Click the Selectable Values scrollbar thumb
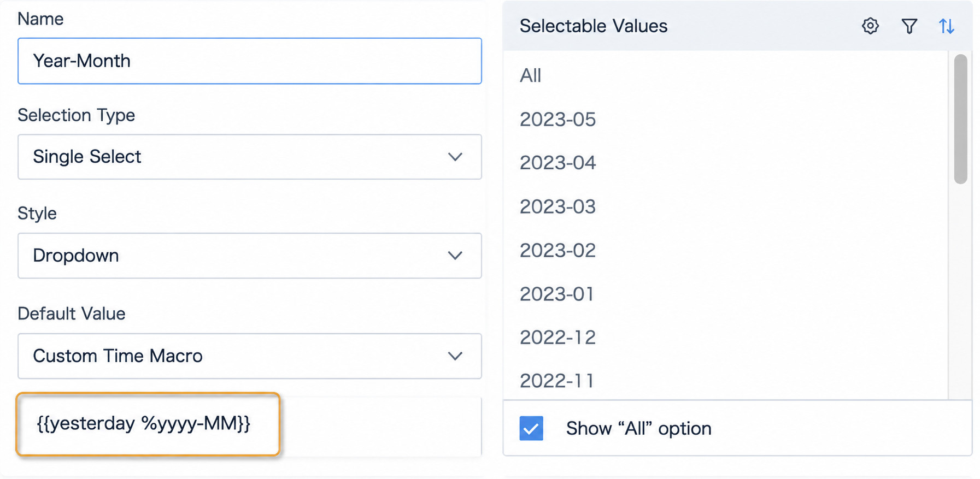The image size is (980, 479). [x=960, y=119]
